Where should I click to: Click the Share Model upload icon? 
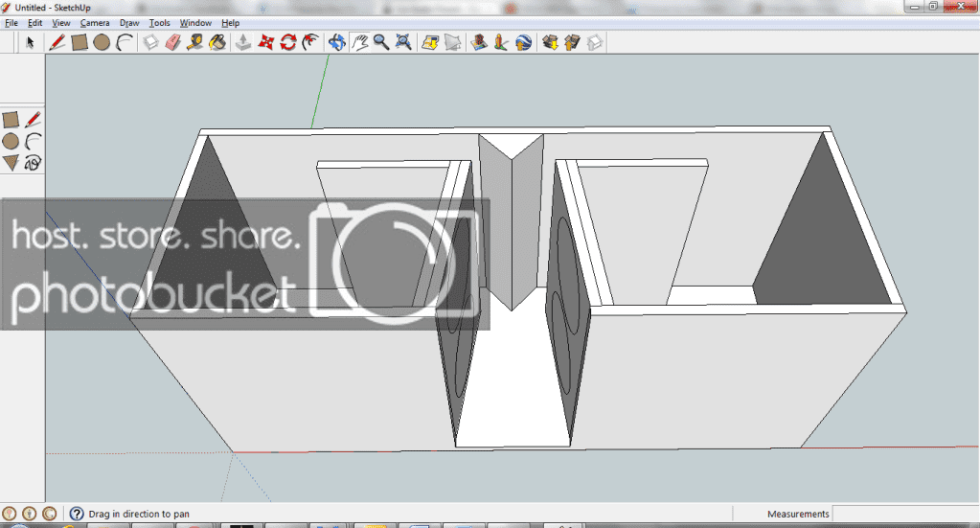pos(572,42)
